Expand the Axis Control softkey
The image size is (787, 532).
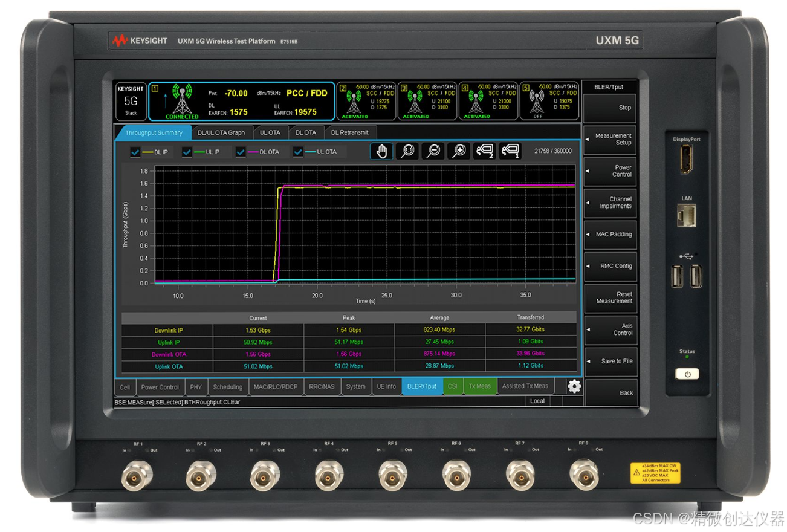coord(610,329)
